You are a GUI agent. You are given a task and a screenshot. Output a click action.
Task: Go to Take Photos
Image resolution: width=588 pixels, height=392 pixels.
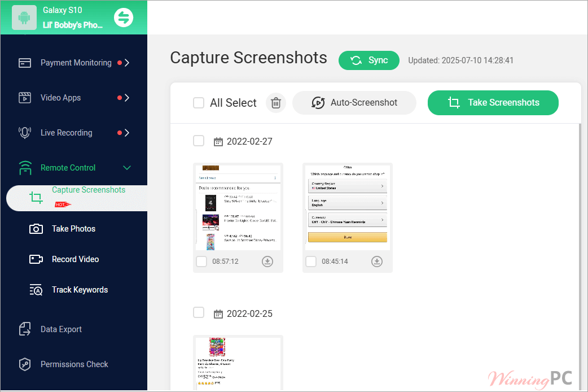(74, 229)
